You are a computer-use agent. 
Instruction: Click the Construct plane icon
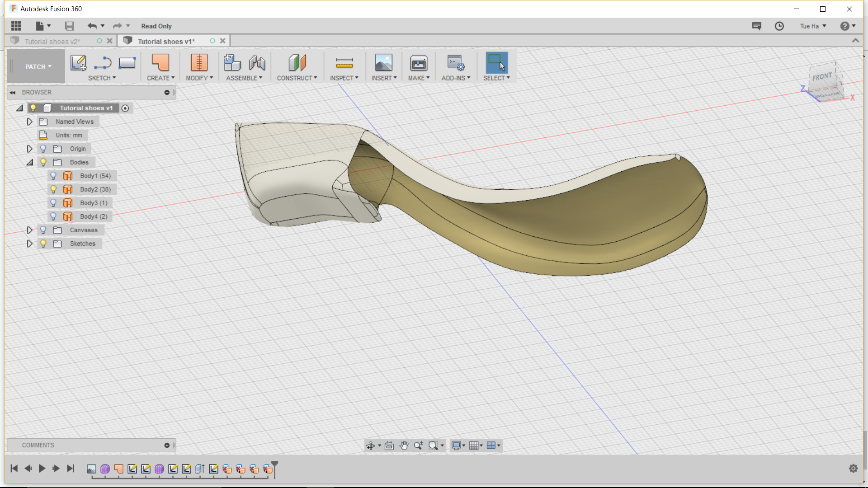[297, 63]
